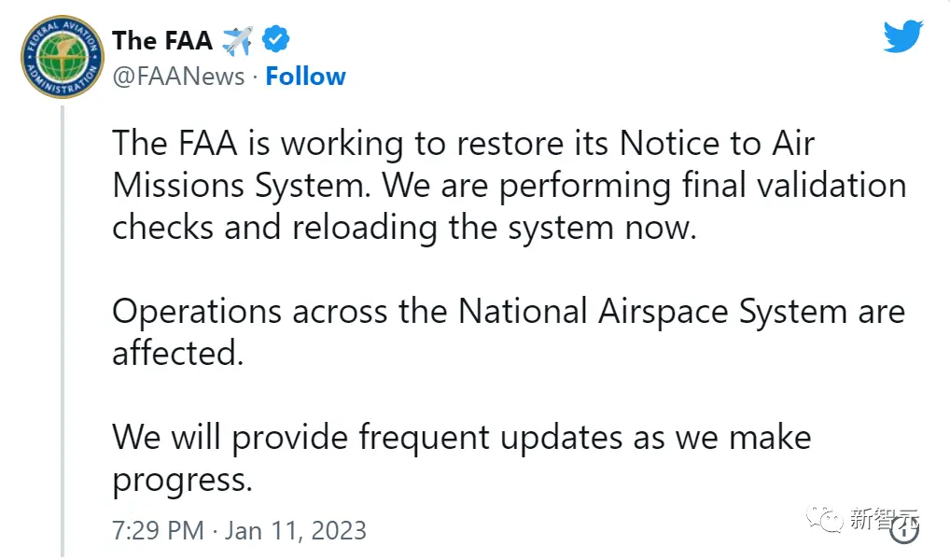Click the blue verified badge

coord(275,40)
